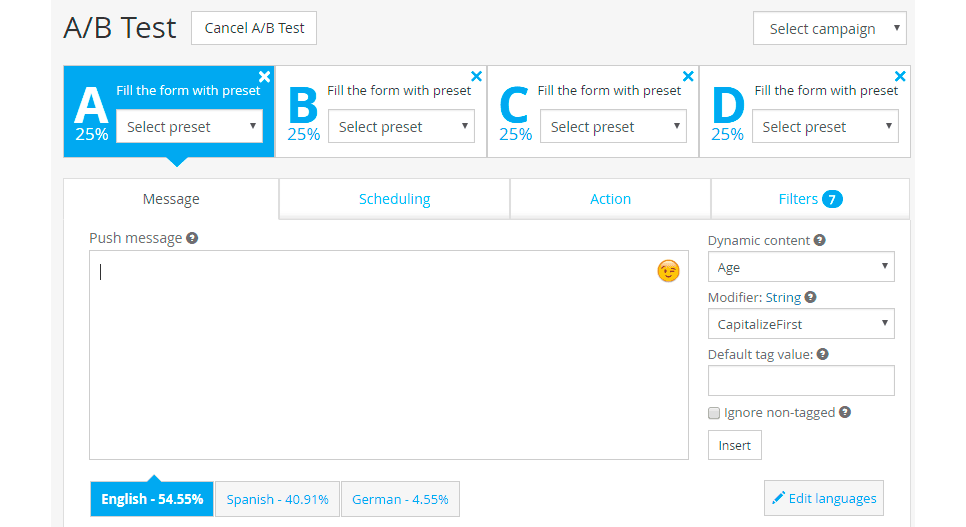Focus the Push message text area
The image size is (966, 527).
click(389, 355)
